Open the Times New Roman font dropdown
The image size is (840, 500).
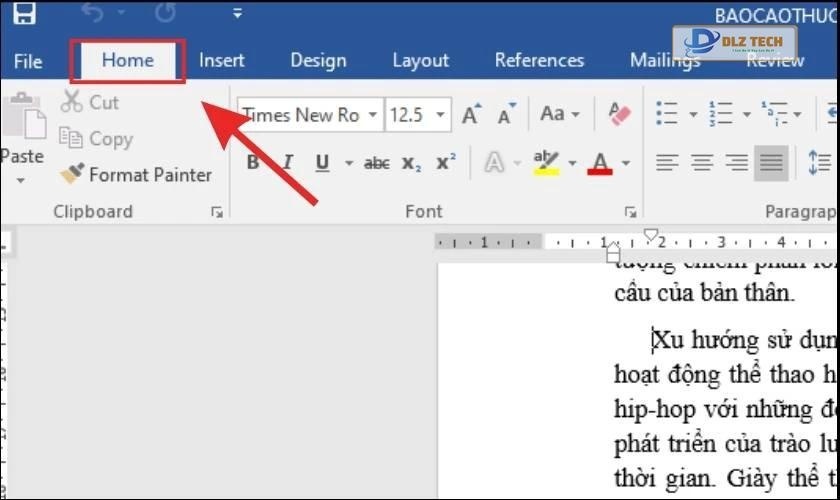[x=373, y=115]
